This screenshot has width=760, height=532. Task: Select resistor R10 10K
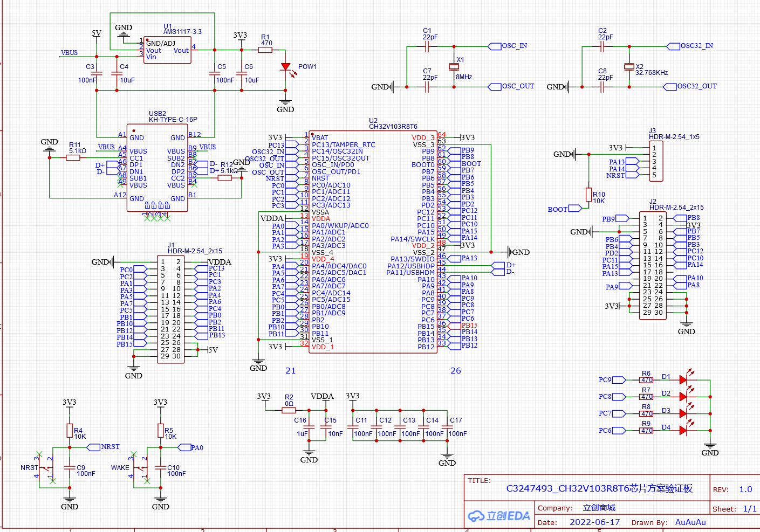pos(589,195)
